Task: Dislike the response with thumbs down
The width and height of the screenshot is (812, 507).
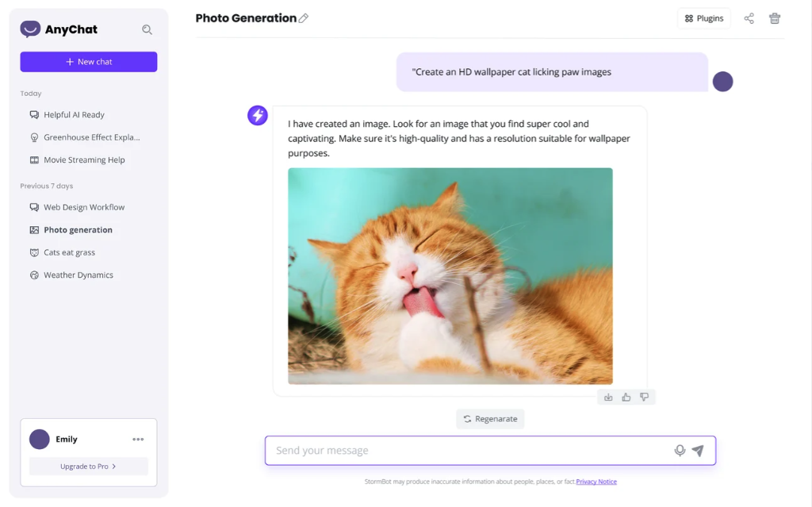Action: [x=644, y=397]
